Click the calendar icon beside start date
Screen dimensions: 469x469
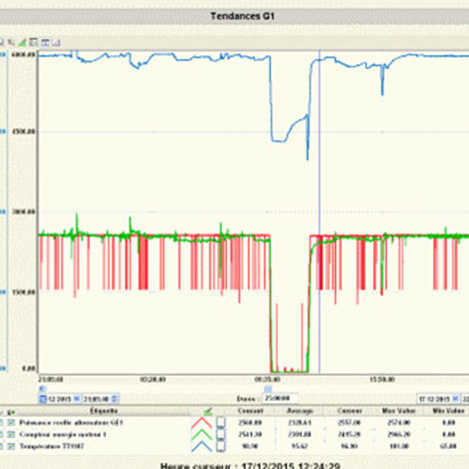click(x=43, y=399)
